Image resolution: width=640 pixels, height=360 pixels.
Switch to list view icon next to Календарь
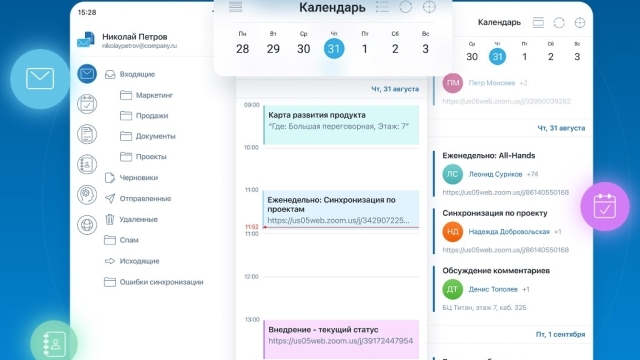(x=382, y=7)
